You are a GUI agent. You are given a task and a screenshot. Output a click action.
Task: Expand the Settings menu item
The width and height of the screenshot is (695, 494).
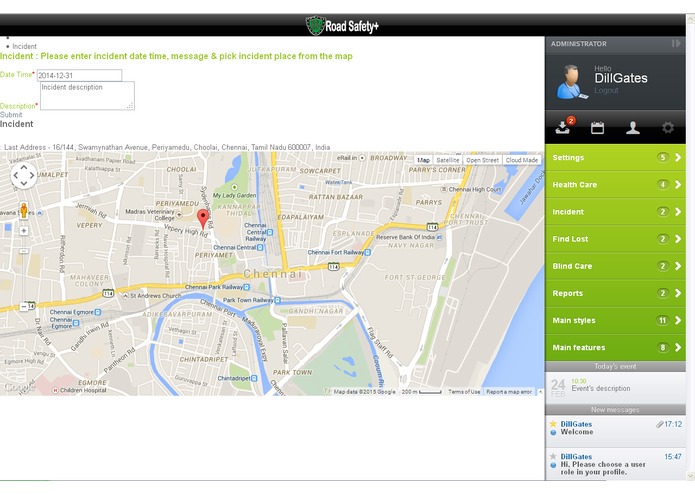[x=615, y=157]
